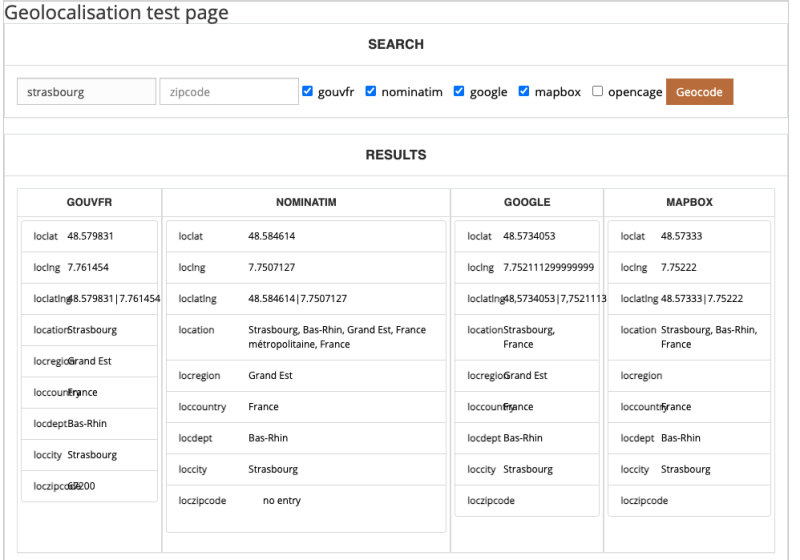Image resolution: width=800 pixels, height=560 pixels.
Task: Select the Gouvfr loclng value 7.761454
Action: pos(88,267)
